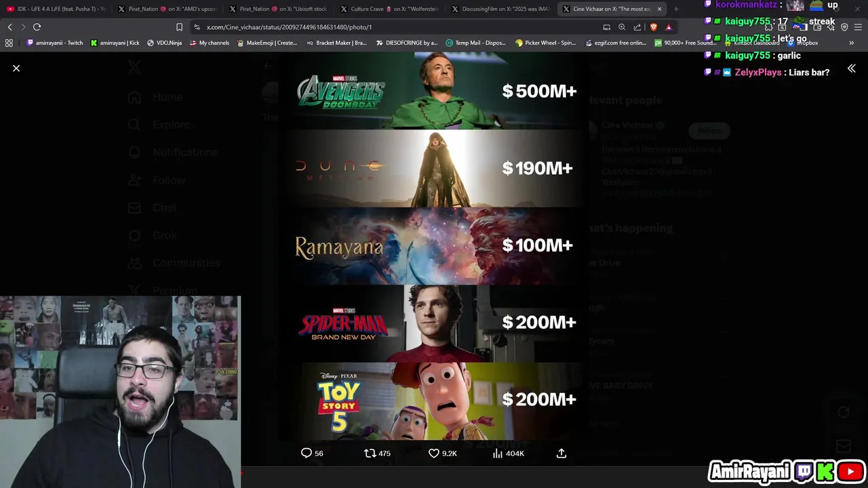Switch to Pirat_Nation 'AMD's upcoming' tab
This screenshot has width=868, height=488.
(167, 9)
